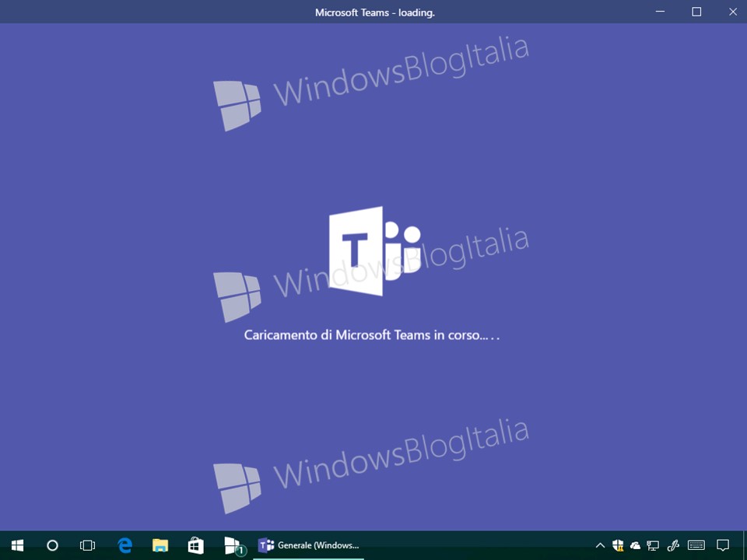Open the WindowsBlogItalia app with badge 1

click(233, 546)
